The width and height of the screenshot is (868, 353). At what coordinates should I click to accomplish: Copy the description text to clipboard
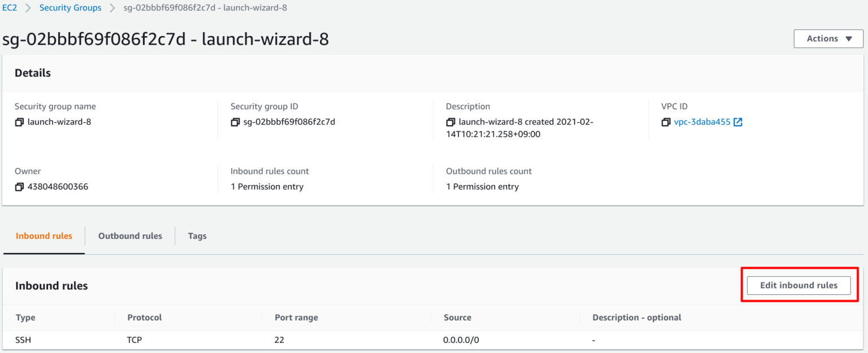pos(450,121)
